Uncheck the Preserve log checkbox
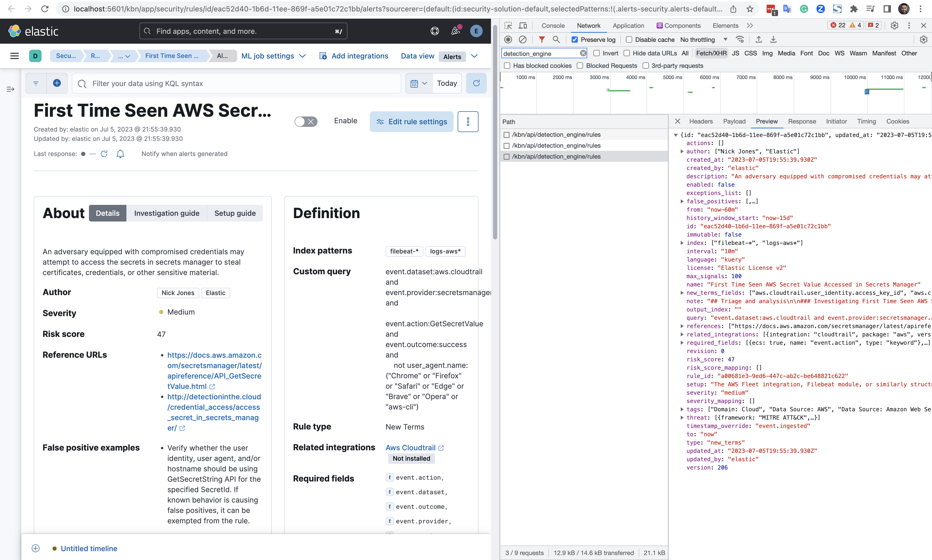This screenshot has height=560, width=932. coord(575,39)
